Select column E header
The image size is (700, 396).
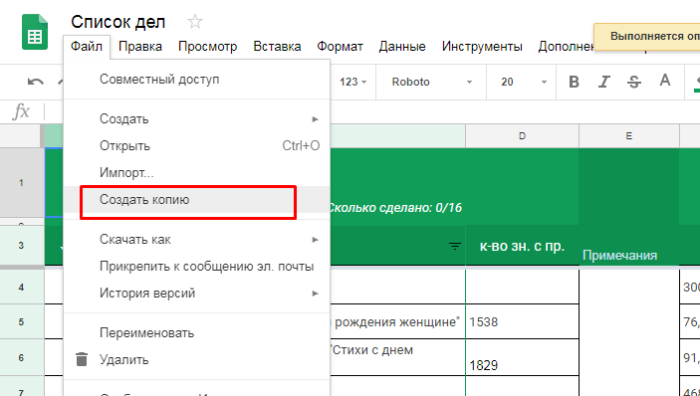tap(629, 136)
